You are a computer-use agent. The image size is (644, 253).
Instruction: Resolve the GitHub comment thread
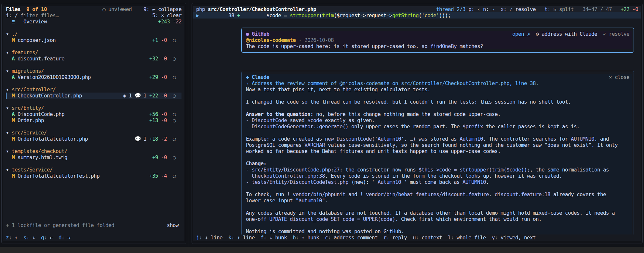click(x=616, y=34)
